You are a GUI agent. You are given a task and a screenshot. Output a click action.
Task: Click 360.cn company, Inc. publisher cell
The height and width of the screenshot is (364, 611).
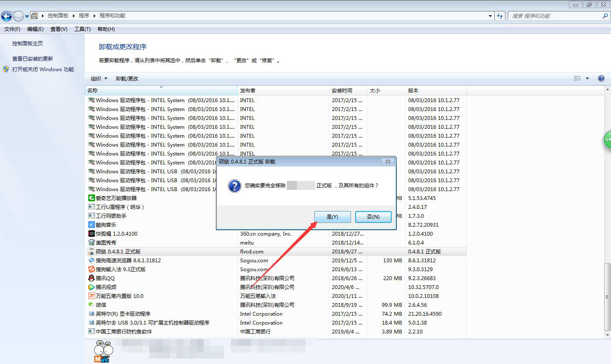(266, 234)
